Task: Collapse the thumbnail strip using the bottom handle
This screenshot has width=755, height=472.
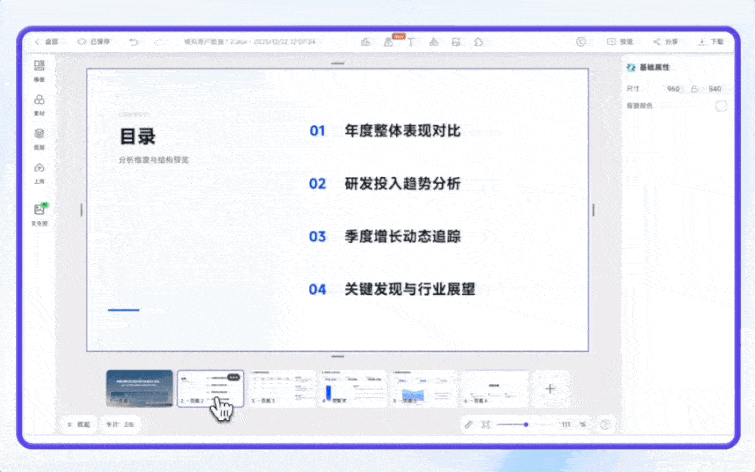Action: (x=338, y=356)
